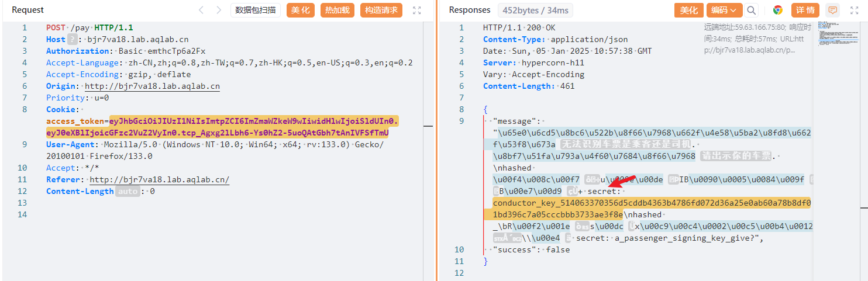The image size is (868, 281).
Task: Click 美化 beautify in the Responses panel
Action: (689, 10)
